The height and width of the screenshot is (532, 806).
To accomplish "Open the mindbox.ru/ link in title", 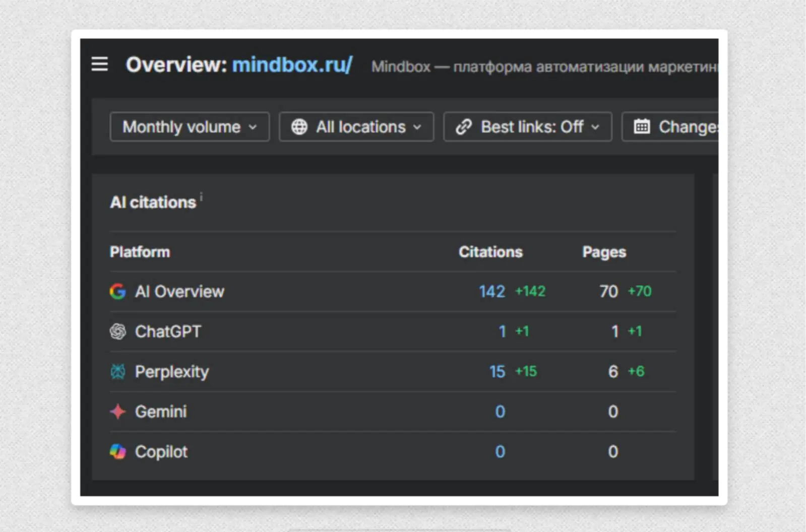I will [x=292, y=65].
